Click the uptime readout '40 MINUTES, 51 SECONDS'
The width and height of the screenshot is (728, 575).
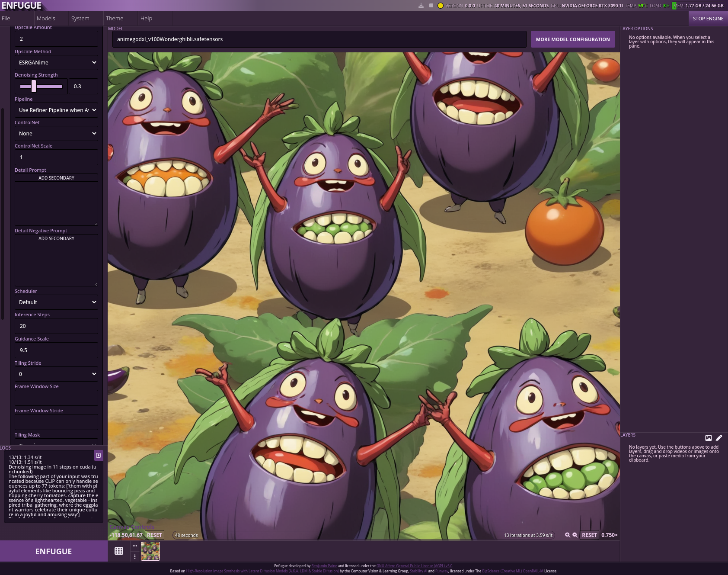[521, 6]
